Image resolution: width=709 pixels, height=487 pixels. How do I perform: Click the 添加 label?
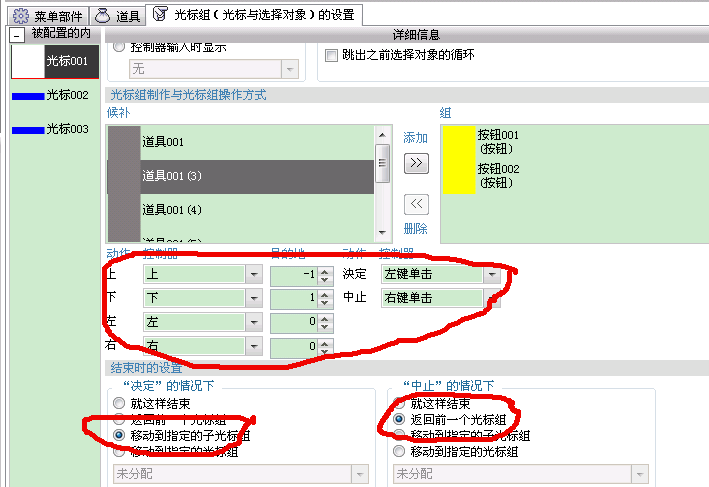point(415,137)
